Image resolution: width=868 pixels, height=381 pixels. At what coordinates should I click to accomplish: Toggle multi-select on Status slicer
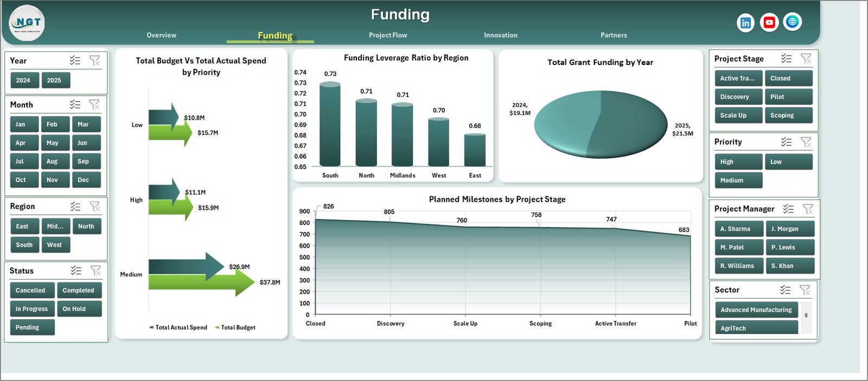coord(76,270)
